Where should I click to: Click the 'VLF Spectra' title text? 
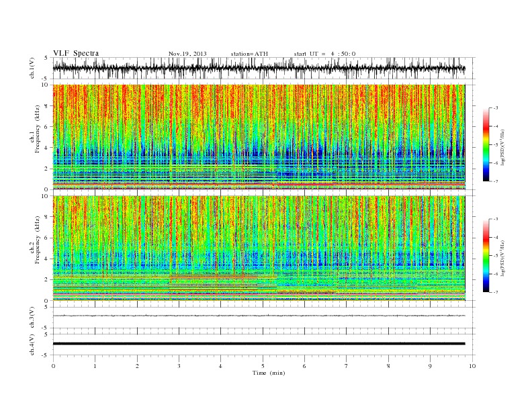pos(76,53)
